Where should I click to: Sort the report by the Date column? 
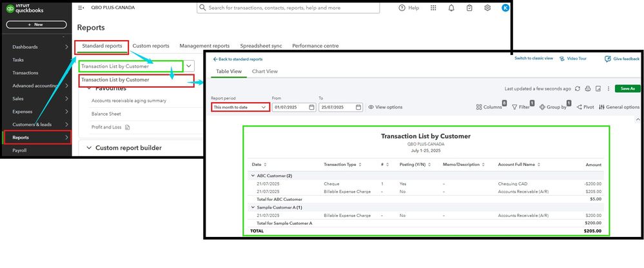coord(259,164)
